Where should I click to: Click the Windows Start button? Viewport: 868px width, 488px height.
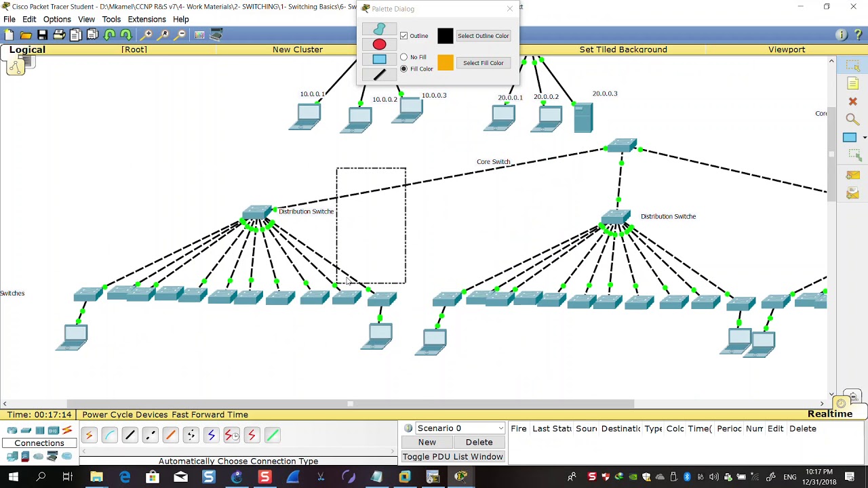(13, 477)
